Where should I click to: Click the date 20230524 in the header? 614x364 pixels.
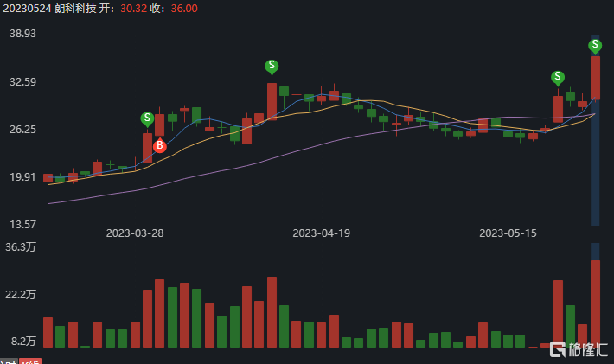coord(27,9)
